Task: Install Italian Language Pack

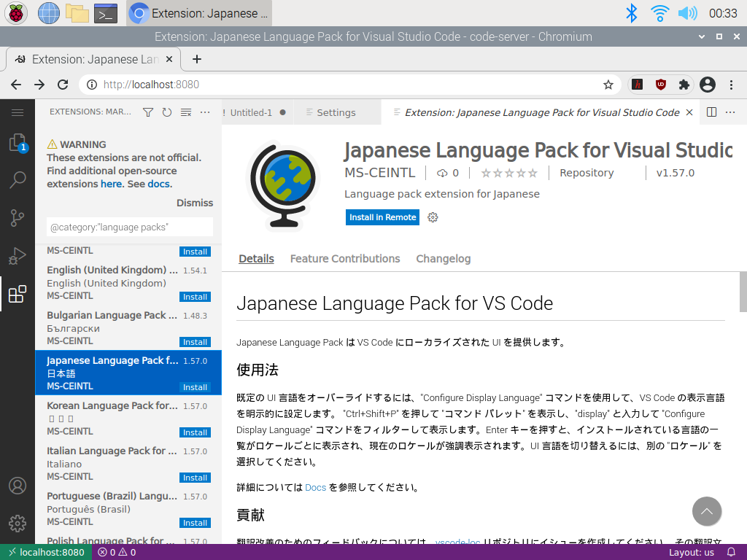Action: (196, 478)
